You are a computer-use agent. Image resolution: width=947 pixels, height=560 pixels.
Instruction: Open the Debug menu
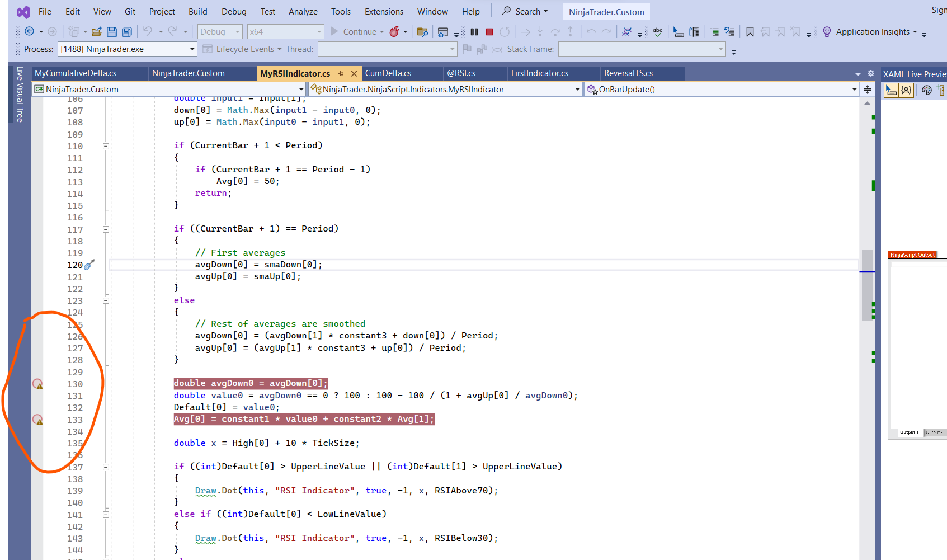[x=233, y=12]
